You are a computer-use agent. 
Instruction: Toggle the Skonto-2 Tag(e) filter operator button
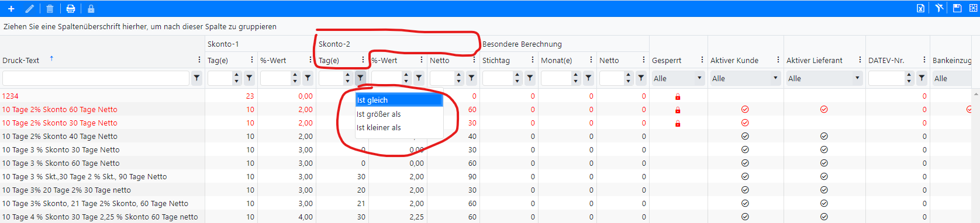361,78
